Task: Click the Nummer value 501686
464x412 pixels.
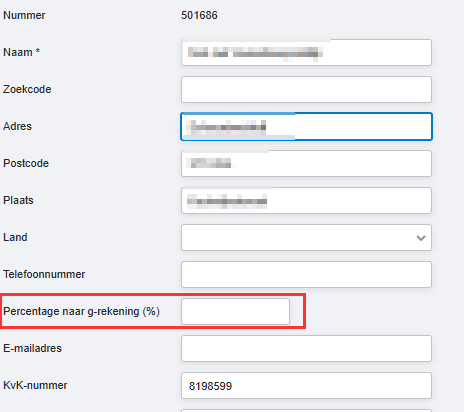Action: pos(199,15)
